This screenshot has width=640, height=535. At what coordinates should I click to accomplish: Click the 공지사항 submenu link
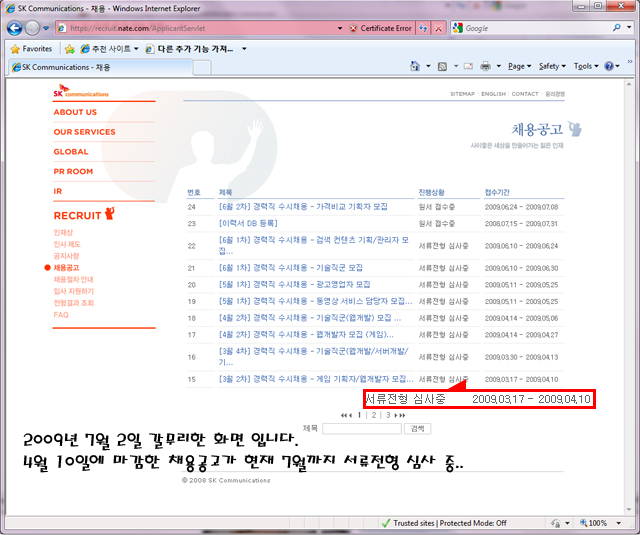pos(66,256)
